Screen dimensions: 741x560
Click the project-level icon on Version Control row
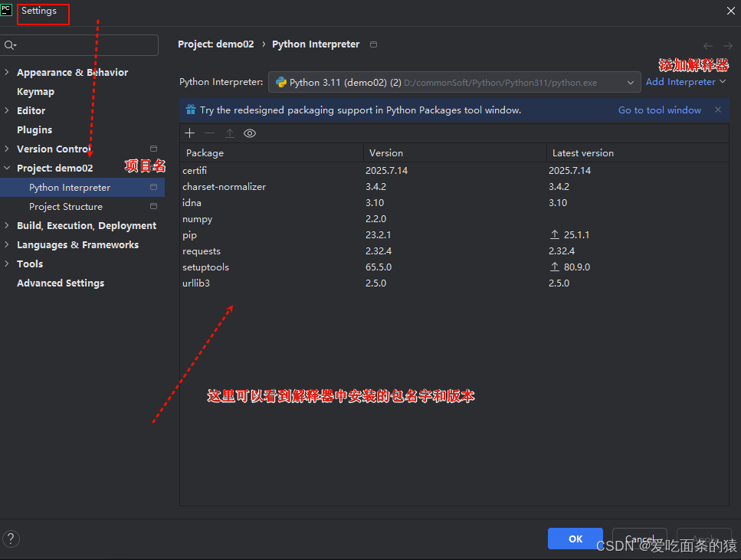[153, 149]
